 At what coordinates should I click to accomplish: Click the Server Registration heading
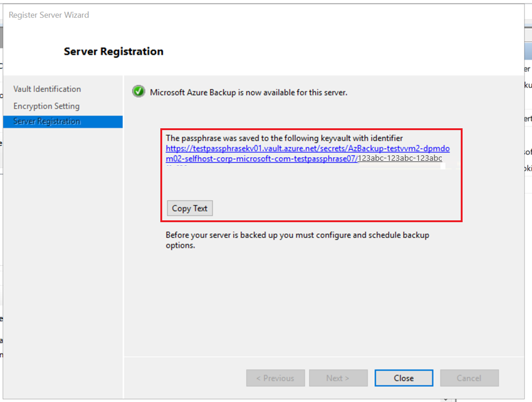pos(114,52)
